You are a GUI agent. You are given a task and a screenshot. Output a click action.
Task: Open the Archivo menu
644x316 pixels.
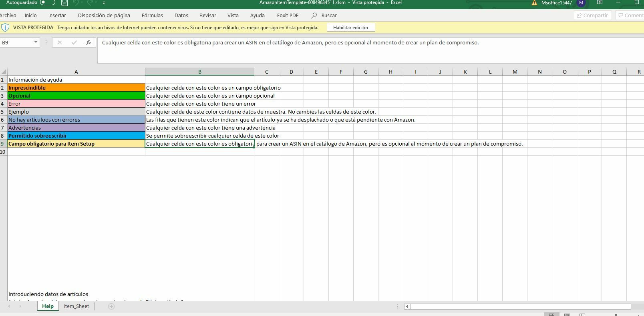(x=8, y=15)
